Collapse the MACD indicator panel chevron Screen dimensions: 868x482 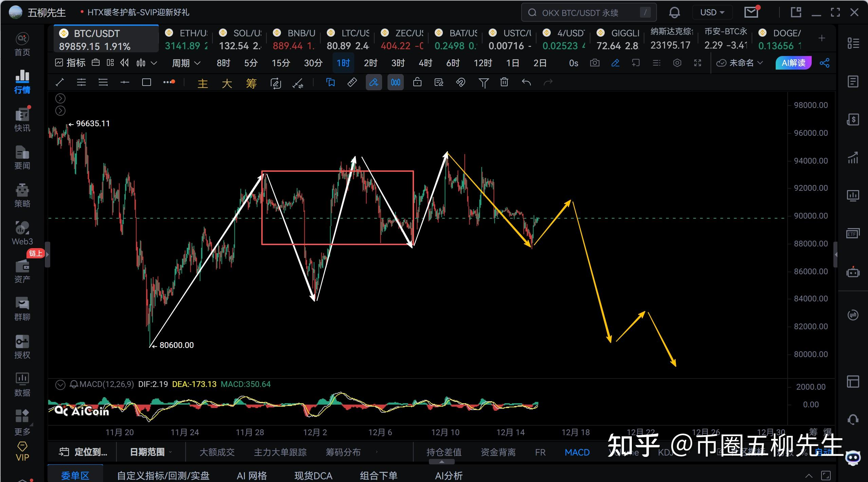coord(60,385)
